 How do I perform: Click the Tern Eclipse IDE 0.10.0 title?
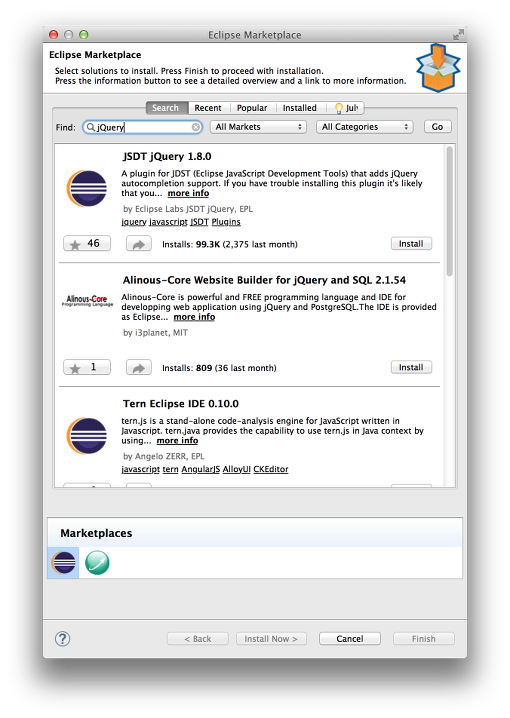tap(180, 404)
